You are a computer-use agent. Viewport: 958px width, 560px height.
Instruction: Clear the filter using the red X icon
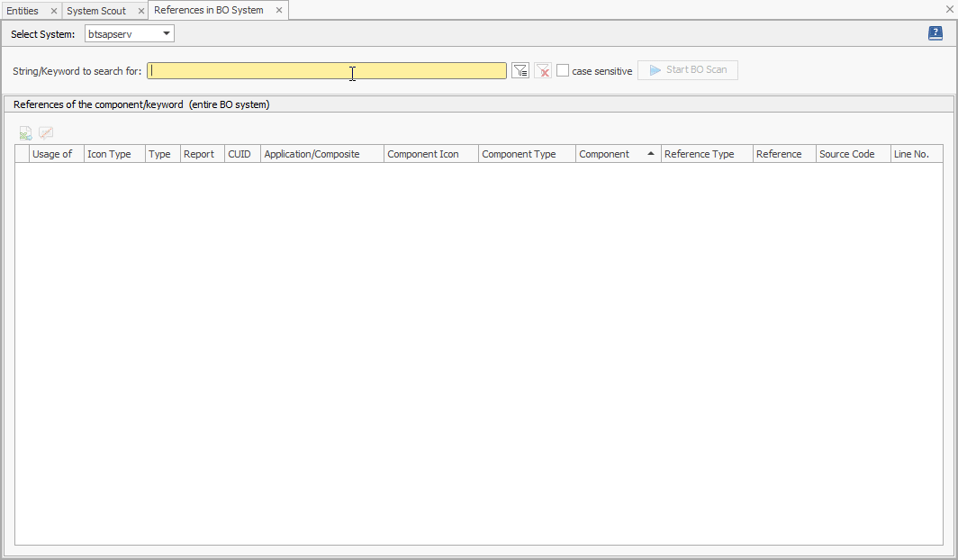click(543, 69)
